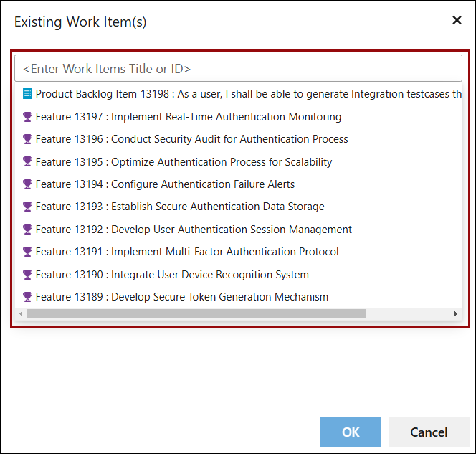The width and height of the screenshot is (476, 454).
Task: Click trophy icon beside Feature 13193
Action: 27,207
